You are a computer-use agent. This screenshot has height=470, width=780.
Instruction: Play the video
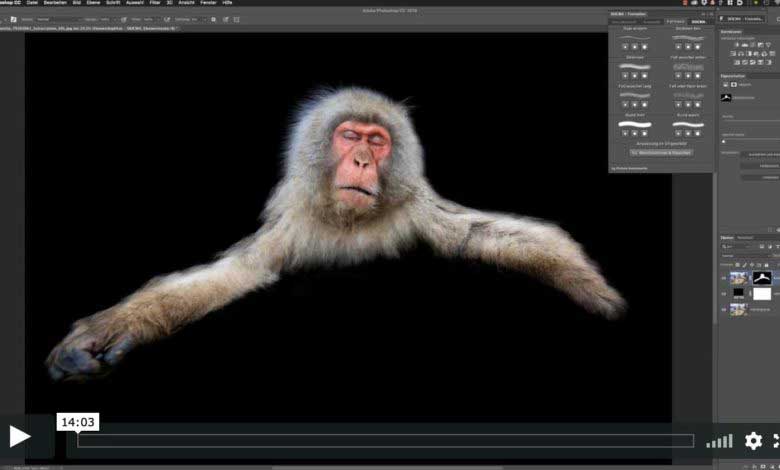point(19,437)
